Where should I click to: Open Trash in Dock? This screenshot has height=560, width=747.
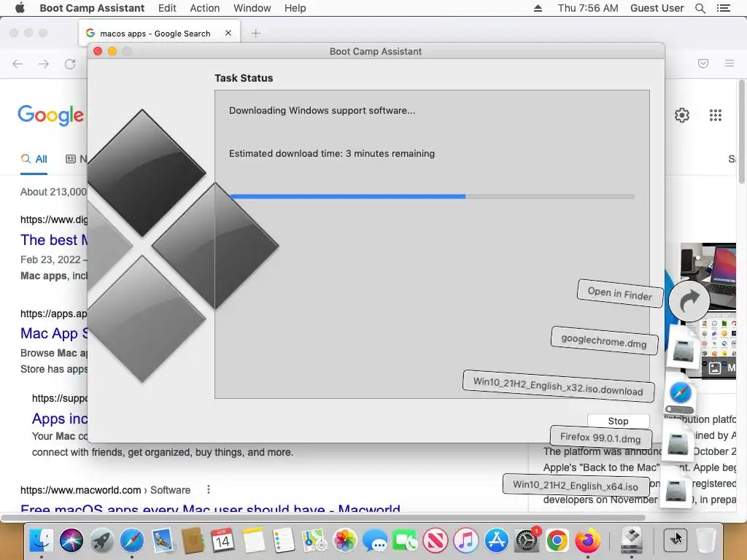point(705,541)
